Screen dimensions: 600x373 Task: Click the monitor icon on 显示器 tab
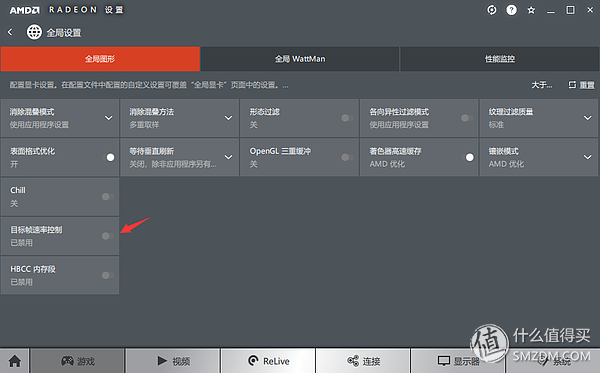tap(444, 361)
